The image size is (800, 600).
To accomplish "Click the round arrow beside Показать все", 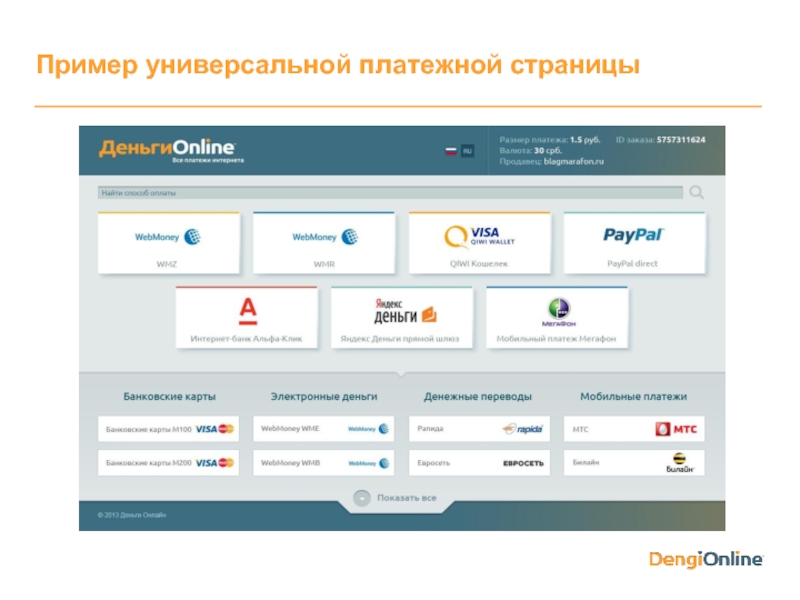I will pos(362,498).
